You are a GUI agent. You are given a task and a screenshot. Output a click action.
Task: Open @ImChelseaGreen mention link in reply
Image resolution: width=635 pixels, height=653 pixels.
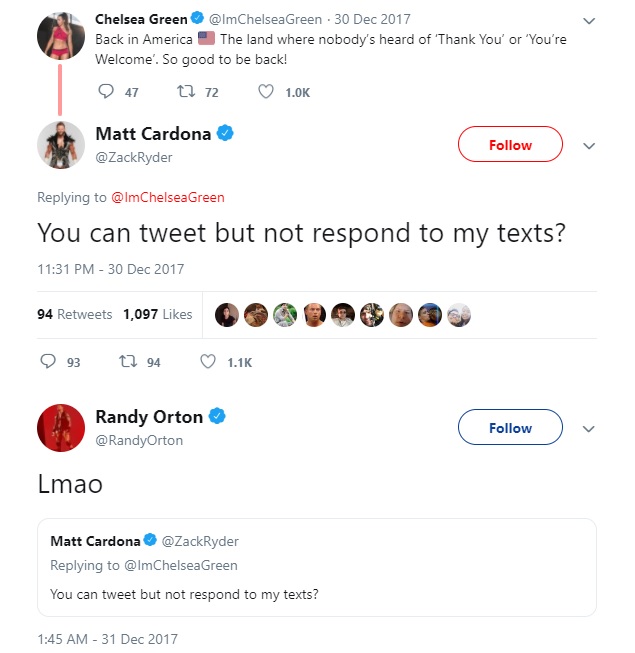[168, 197]
